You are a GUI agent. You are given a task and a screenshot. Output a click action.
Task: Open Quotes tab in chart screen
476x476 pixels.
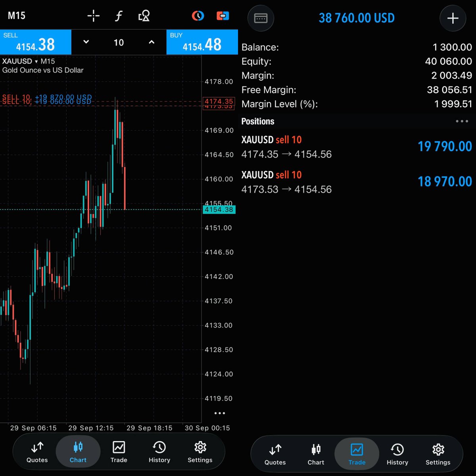[x=37, y=453]
